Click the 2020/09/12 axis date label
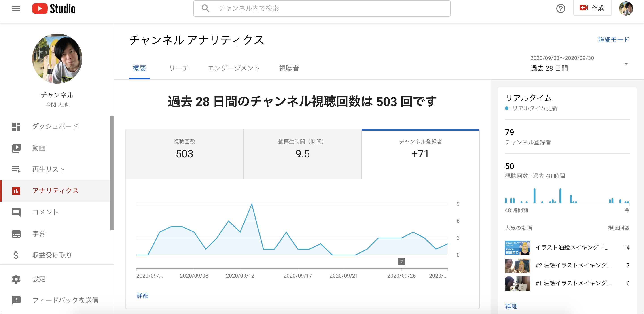This screenshot has height=314, width=644. tap(240, 276)
